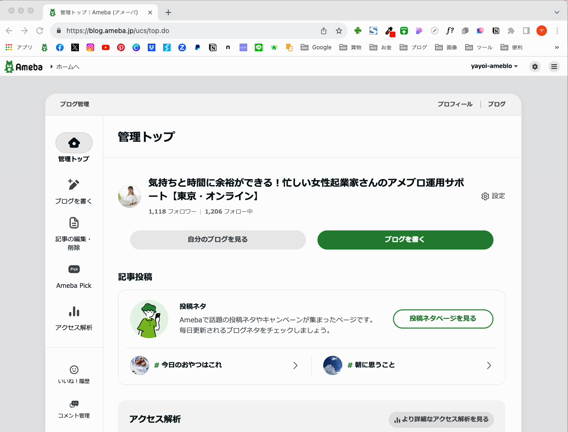This screenshot has width=568, height=432.
Task: Open the Chrome three-dot menu
Action: click(x=557, y=31)
